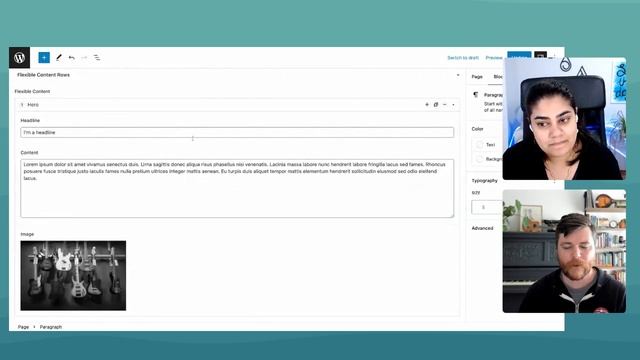Switch to the Block sidebar tab
640x360 pixels.
(x=498, y=77)
